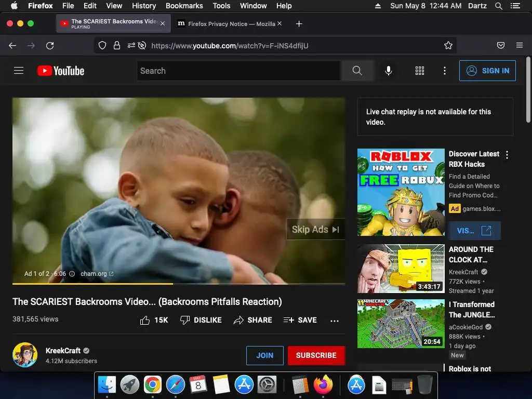Open Control Center list icon in menu bar
Viewport: 532px width, 399px height.
[515, 6]
